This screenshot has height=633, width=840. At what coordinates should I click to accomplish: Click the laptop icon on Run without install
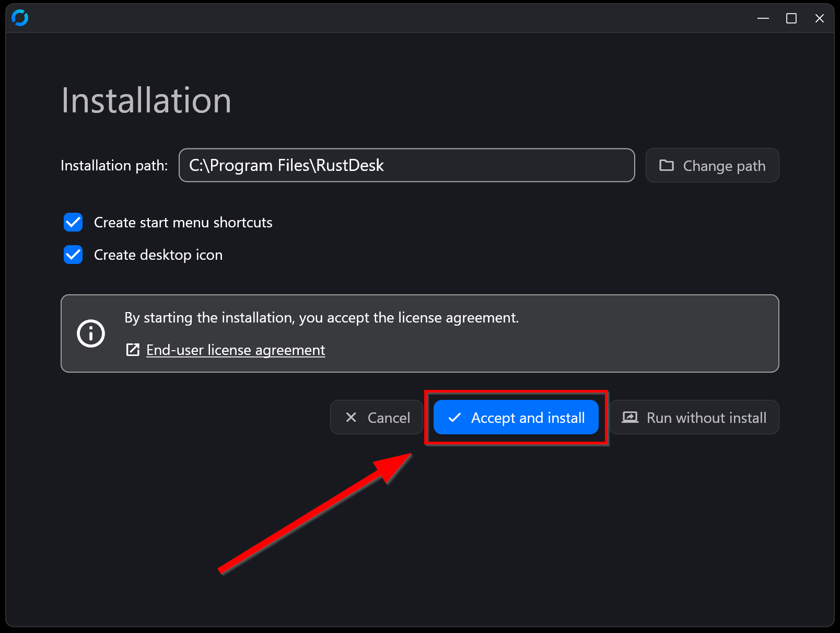pos(630,417)
